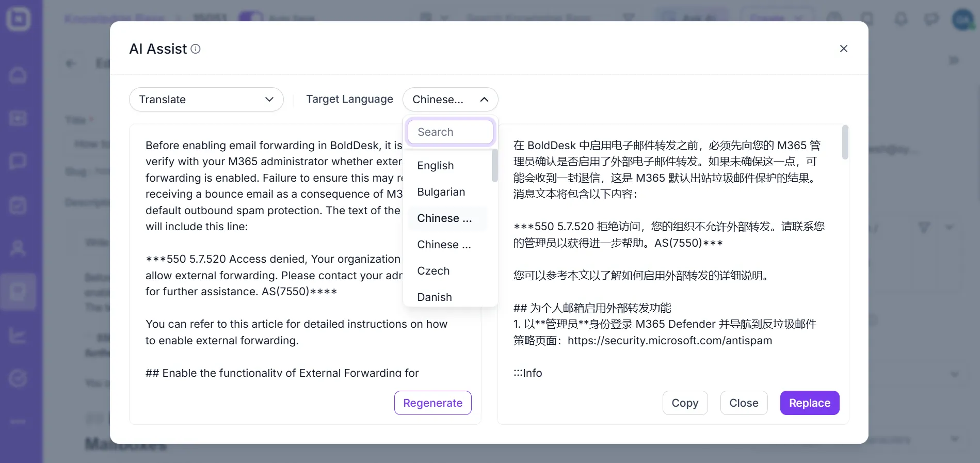Open the tickets icon in sidebar

pyautogui.click(x=18, y=119)
